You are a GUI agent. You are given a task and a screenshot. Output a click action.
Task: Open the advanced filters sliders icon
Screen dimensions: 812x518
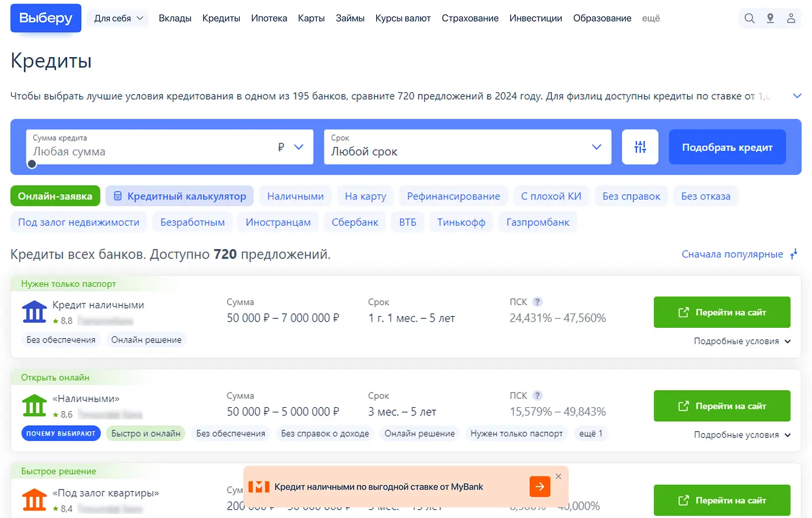[x=640, y=147]
